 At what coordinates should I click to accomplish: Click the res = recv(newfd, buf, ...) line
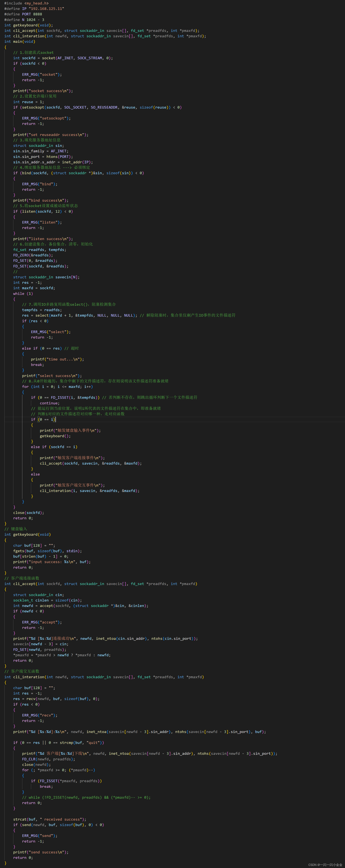point(56,699)
